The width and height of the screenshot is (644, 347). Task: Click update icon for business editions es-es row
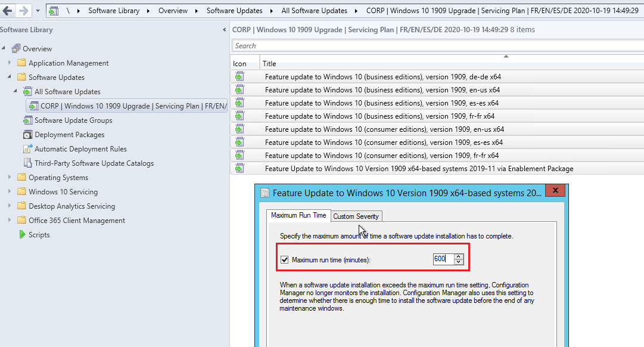[240, 103]
